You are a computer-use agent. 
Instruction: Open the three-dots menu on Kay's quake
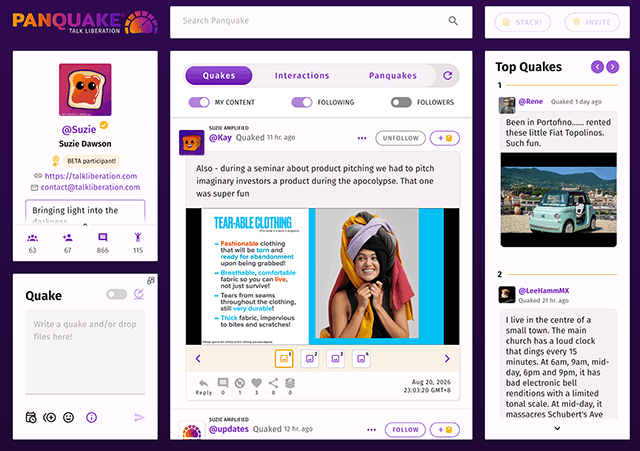362,138
